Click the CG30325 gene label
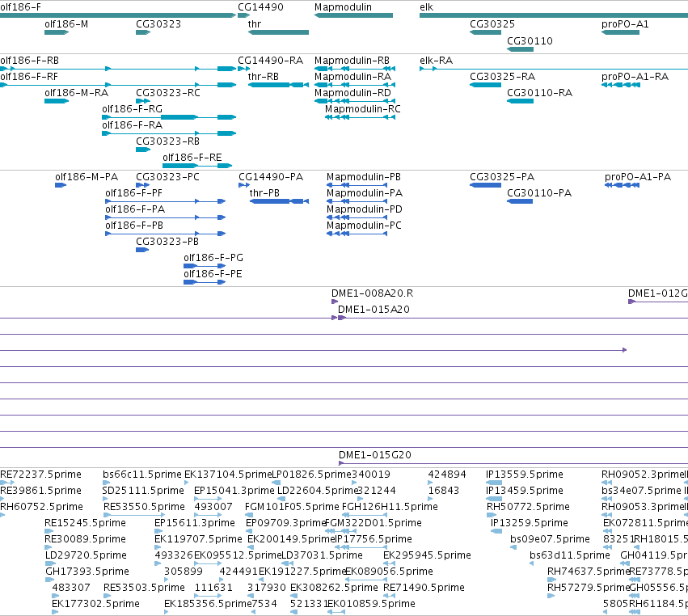This screenshot has width=688, height=616. [x=492, y=24]
